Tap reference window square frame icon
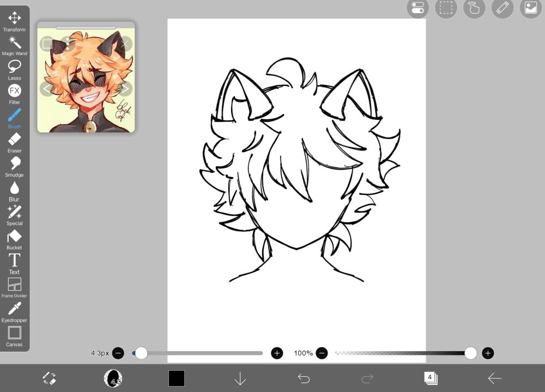 click(47, 44)
